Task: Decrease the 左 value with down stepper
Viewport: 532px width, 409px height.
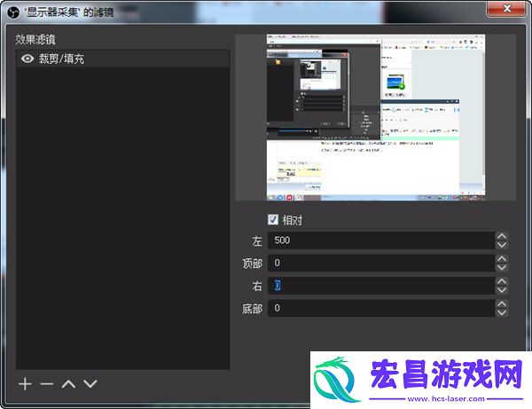Action: point(502,245)
